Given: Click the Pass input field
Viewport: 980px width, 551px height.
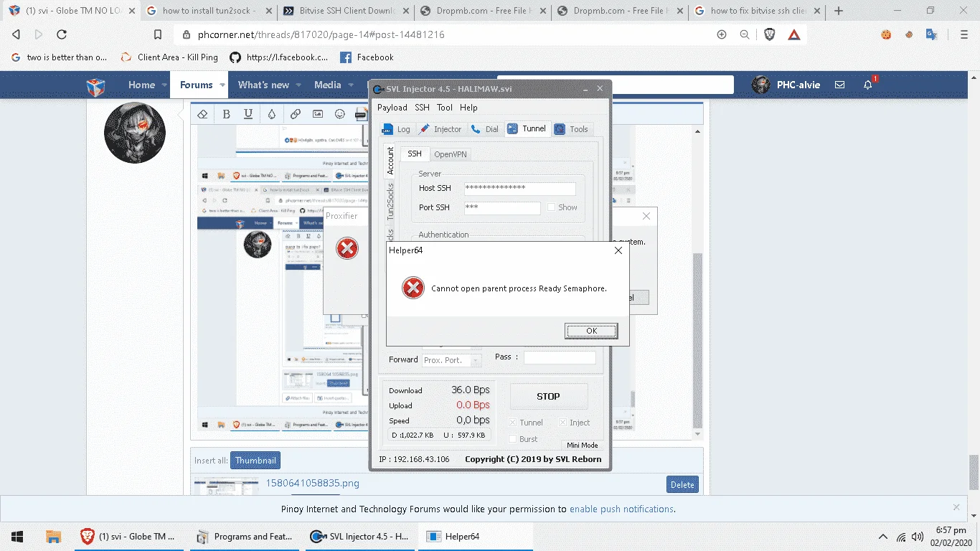Looking at the screenshot, I should pyautogui.click(x=560, y=357).
